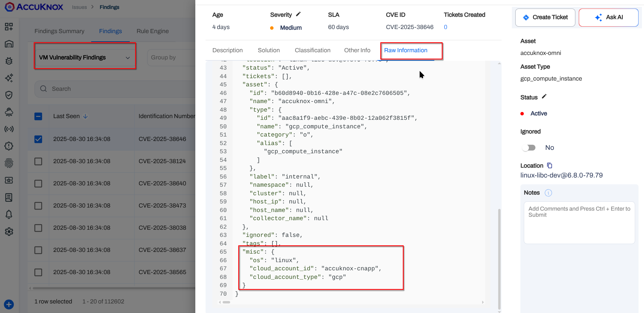
Task: Open the dashboard icon in left sidebar
Action: (x=9, y=27)
